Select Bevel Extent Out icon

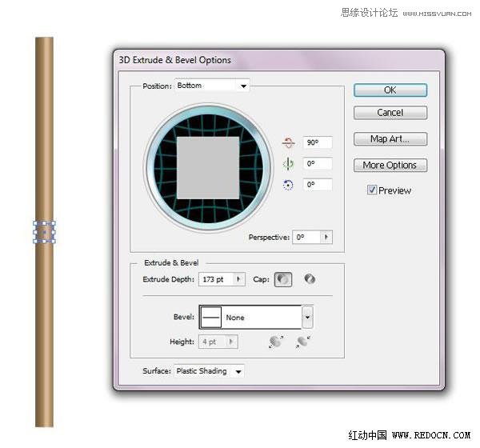[x=276, y=342]
